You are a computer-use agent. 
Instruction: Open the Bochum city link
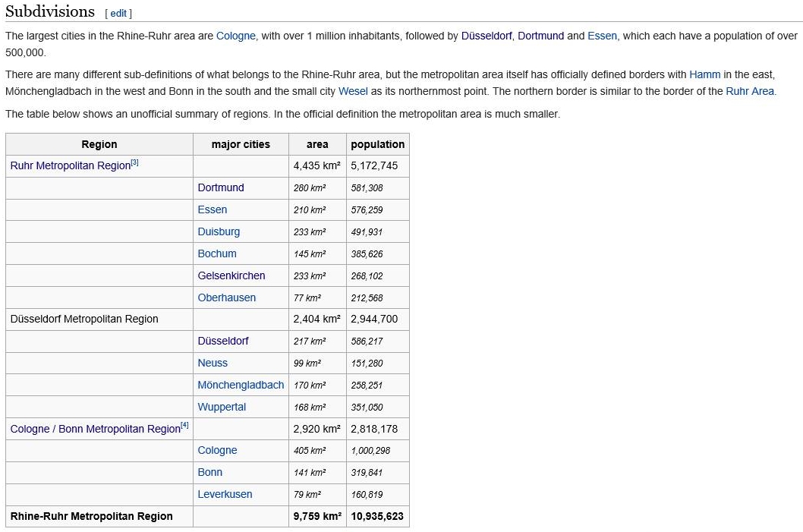click(x=217, y=253)
